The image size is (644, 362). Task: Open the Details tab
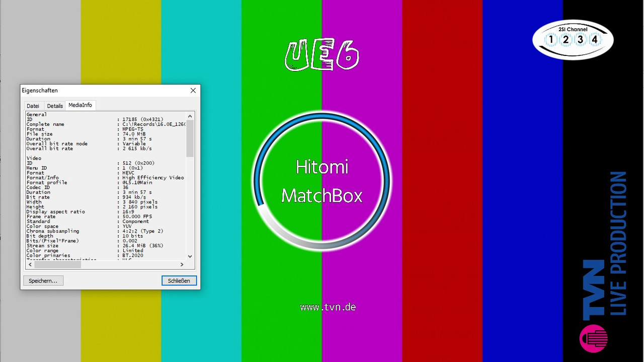(55, 106)
